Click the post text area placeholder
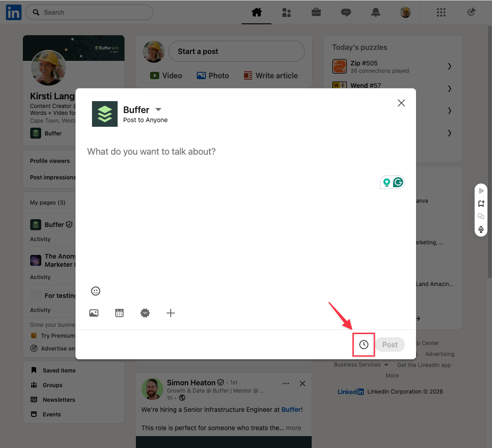The height and width of the screenshot is (448, 492). [x=151, y=151]
